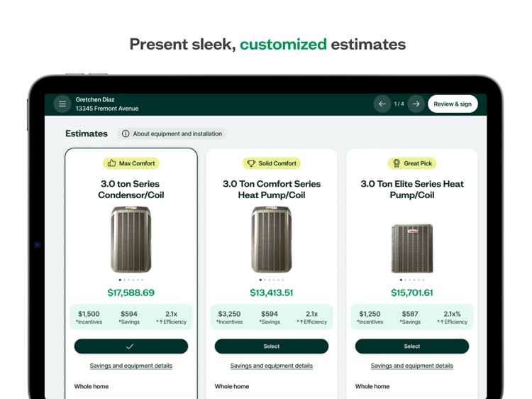Image resolution: width=532 pixels, height=399 pixels.
Task: Select the 3.0 Ton Elite Series estimate
Action: (x=411, y=346)
